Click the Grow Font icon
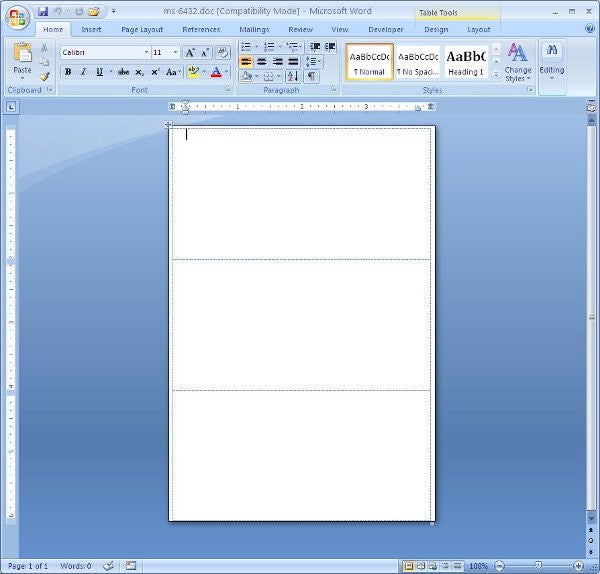This screenshot has width=600, height=574. [190, 52]
